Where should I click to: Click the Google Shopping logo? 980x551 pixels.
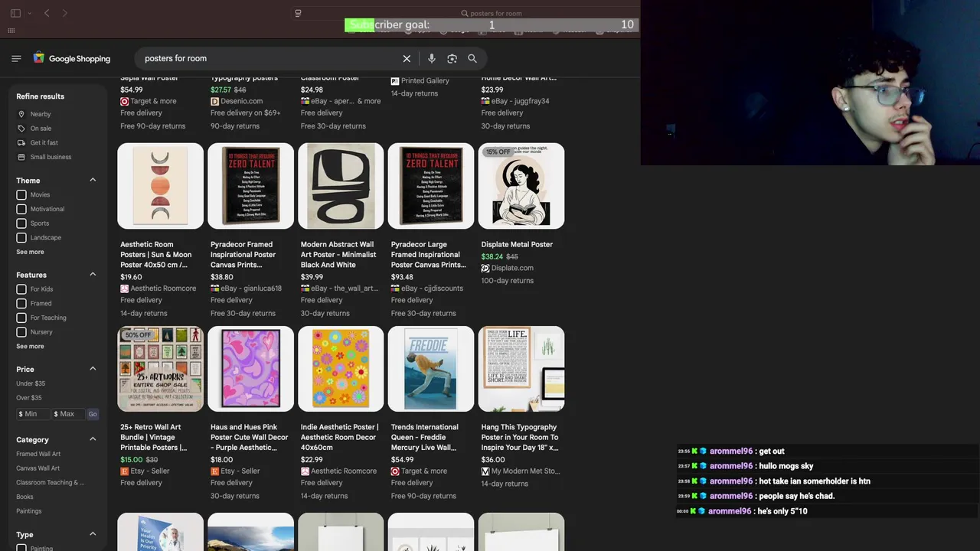coord(72,58)
